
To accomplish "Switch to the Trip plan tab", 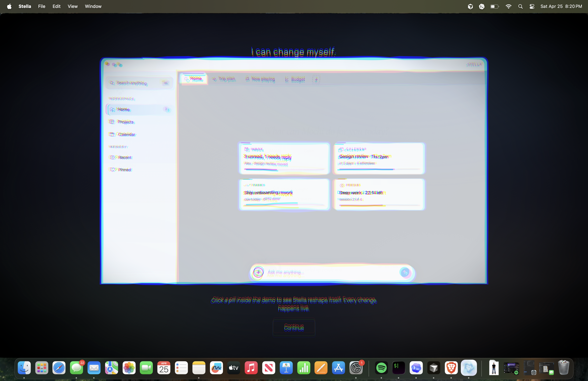I will coord(224,79).
